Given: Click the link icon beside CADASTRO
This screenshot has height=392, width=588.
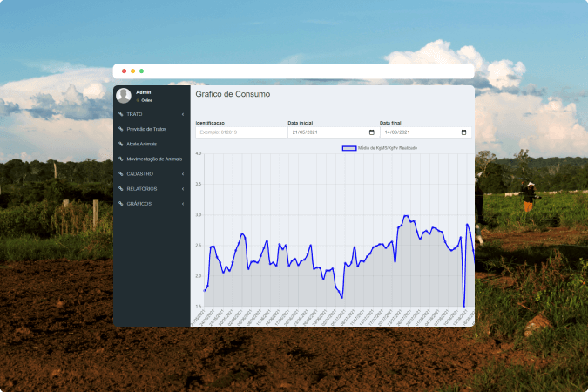Looking at the screenshot, I should pyautogui.click(x=121, y=173).
